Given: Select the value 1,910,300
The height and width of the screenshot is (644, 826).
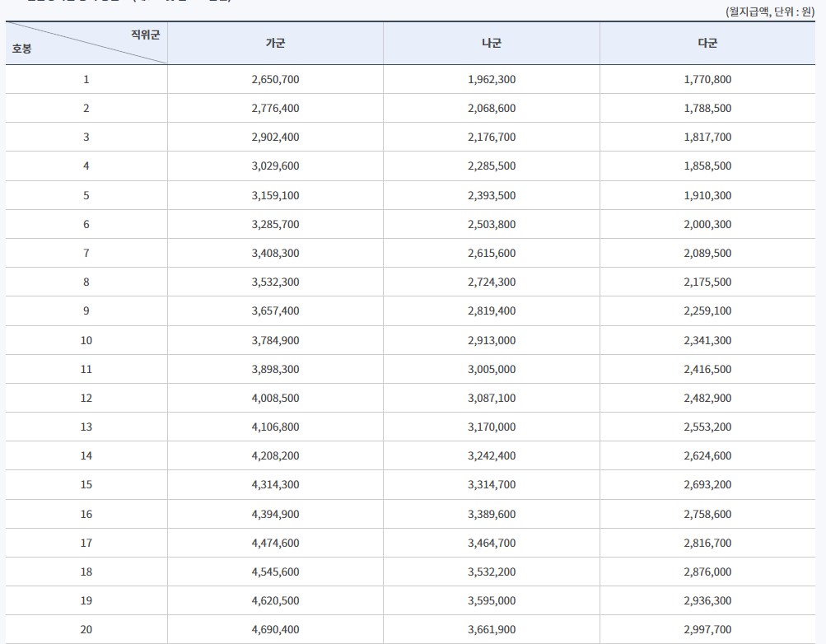Looking at the screenshot, I should click(707, 195).
